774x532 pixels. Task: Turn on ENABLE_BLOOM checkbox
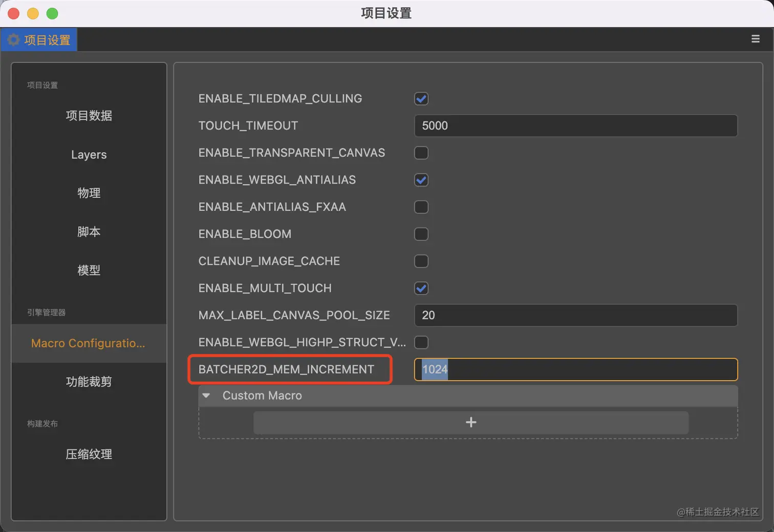point(421,234)
